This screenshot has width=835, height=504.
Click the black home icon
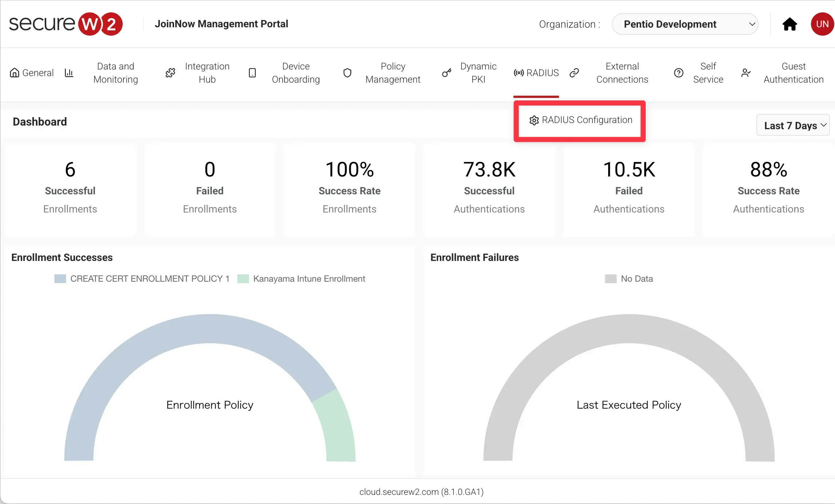click(x=789, y=24)
